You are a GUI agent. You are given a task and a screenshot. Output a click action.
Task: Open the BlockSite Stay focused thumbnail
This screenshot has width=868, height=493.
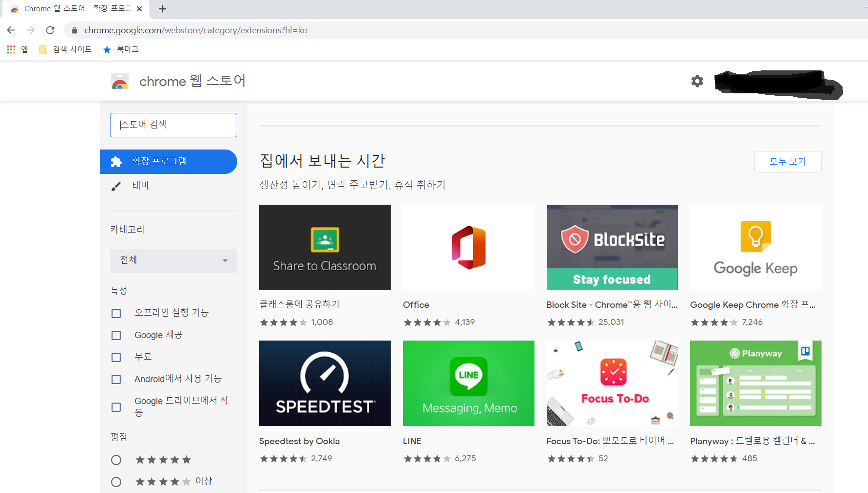pos(612,247)
